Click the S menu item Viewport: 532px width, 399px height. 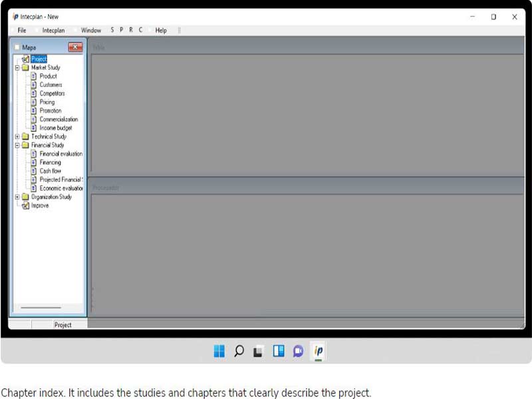coord(112,30)
